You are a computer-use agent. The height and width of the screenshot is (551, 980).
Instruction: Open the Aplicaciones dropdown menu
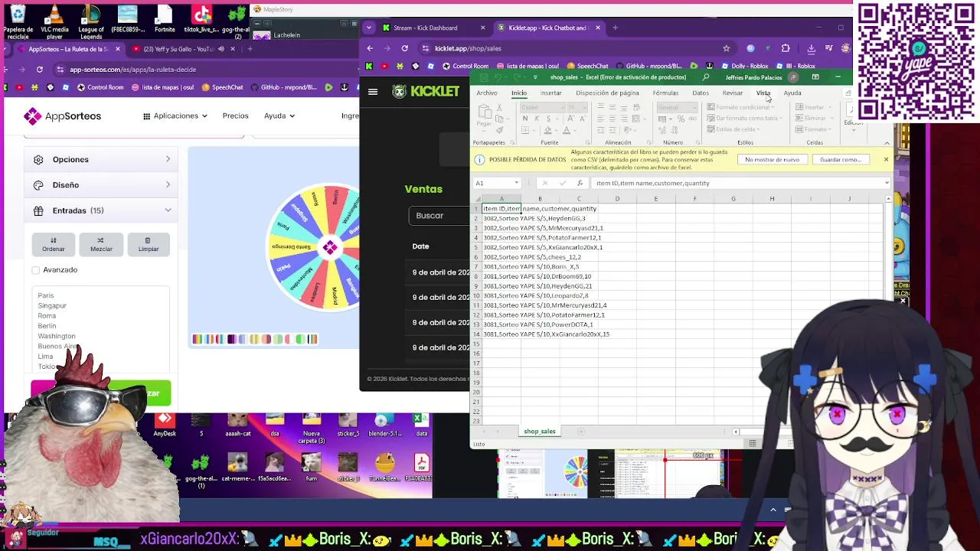tap(175, 116)
